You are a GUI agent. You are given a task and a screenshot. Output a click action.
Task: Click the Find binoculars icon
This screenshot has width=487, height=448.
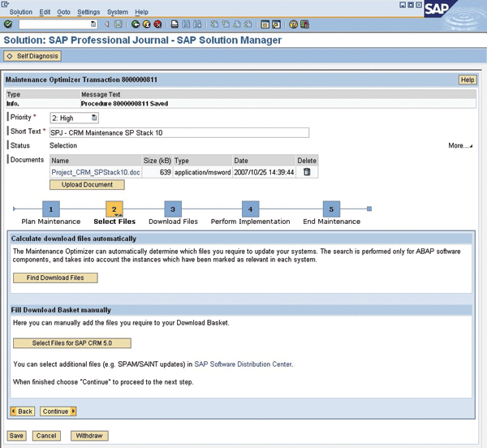click(186, 24)
